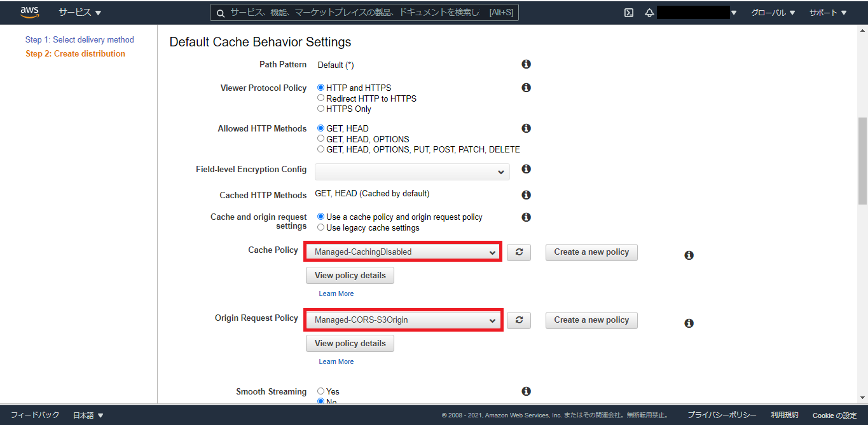This screenshot has height=425, width=868.
Task: Click the AWS logo home icon
Action: point(30,12)
